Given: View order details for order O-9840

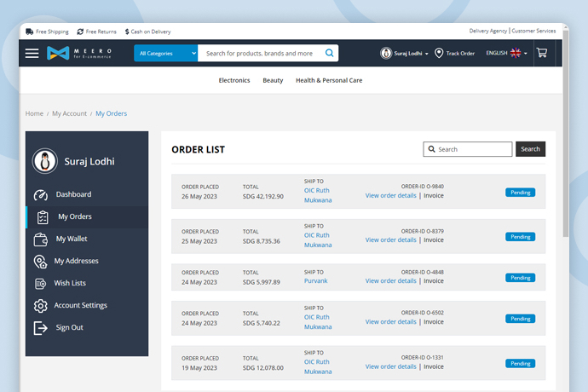Looking at the screenshot, I should [x=391, y=196].
